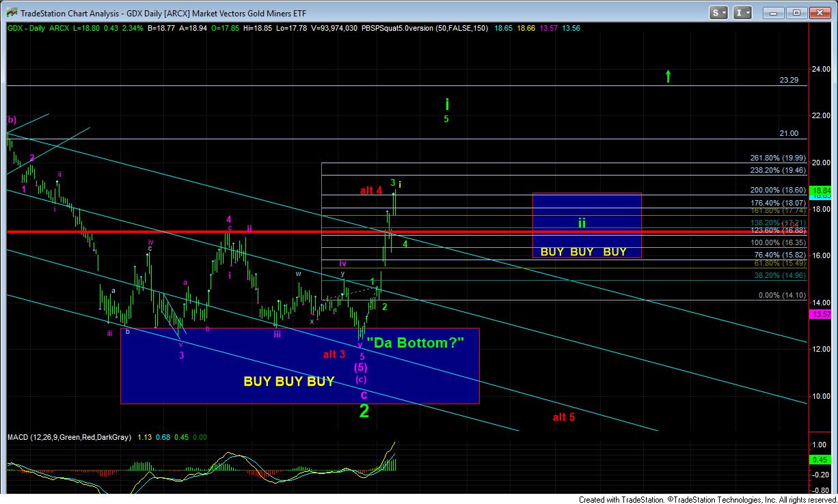Click the green 18.84 last-price marker

coord(820,190)
